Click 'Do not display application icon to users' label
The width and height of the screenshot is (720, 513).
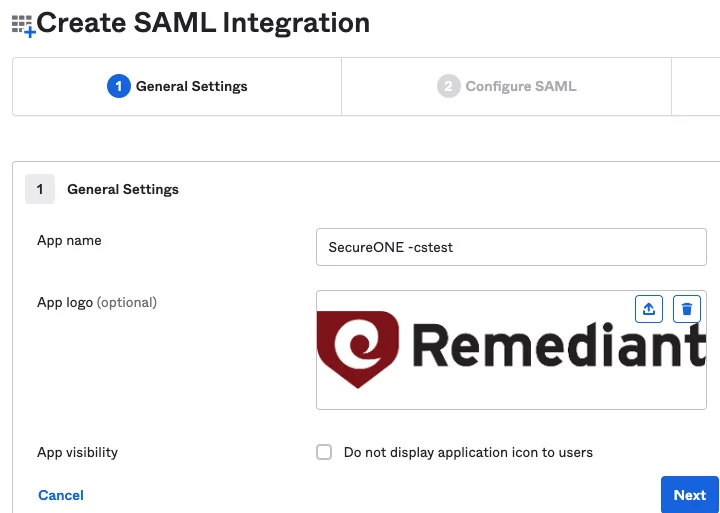(x=468, y=452)
